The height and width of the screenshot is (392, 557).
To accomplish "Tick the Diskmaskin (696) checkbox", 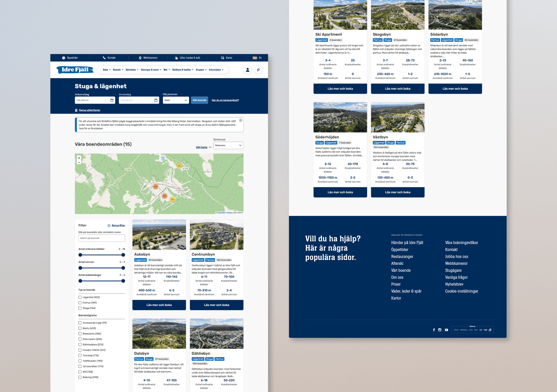I will tap(80, 339).
